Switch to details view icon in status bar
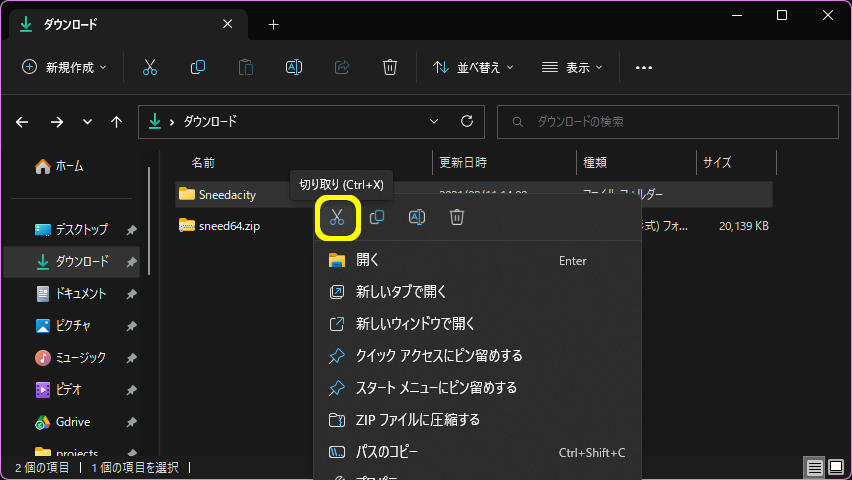This screenshot has width=852, height=480. pos(814,467)
